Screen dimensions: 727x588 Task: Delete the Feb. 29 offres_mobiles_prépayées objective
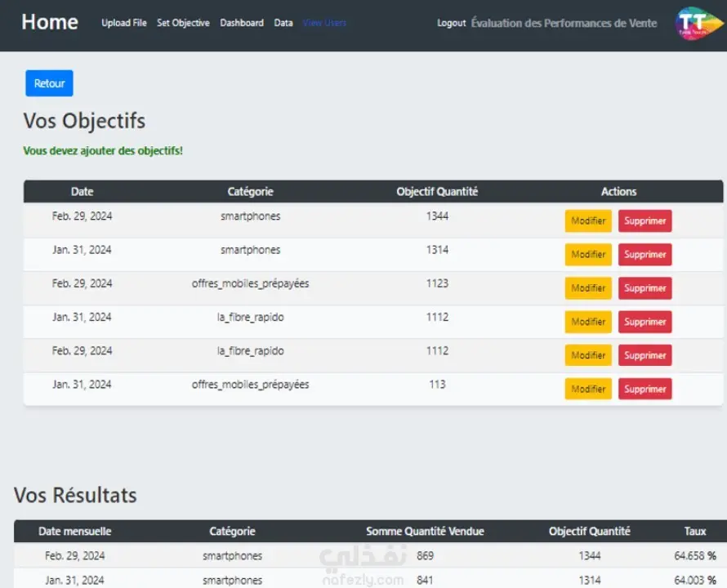coord(644,288)
